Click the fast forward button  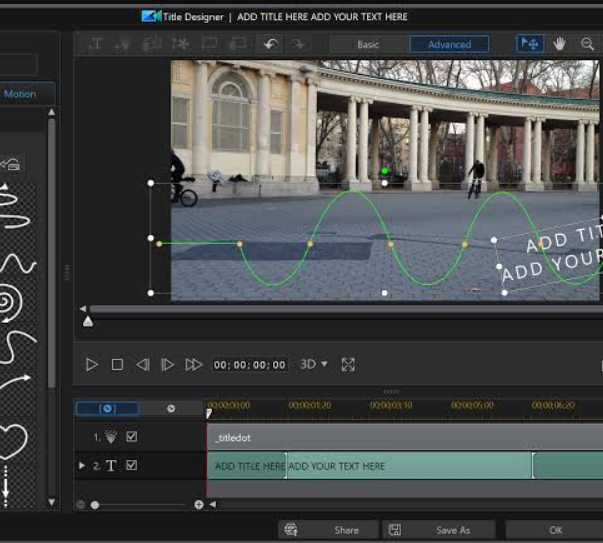tap(193, 365)
